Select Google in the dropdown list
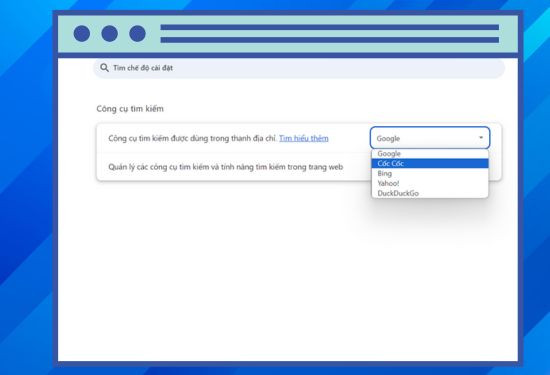 [x=430, y=154]
